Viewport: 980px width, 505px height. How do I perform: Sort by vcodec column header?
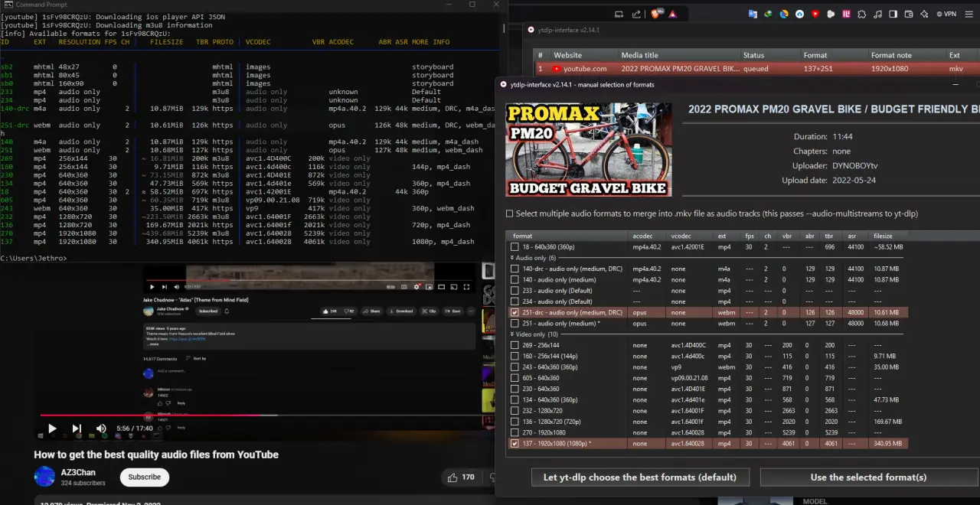pyautogui.click(x=691, y=236)
